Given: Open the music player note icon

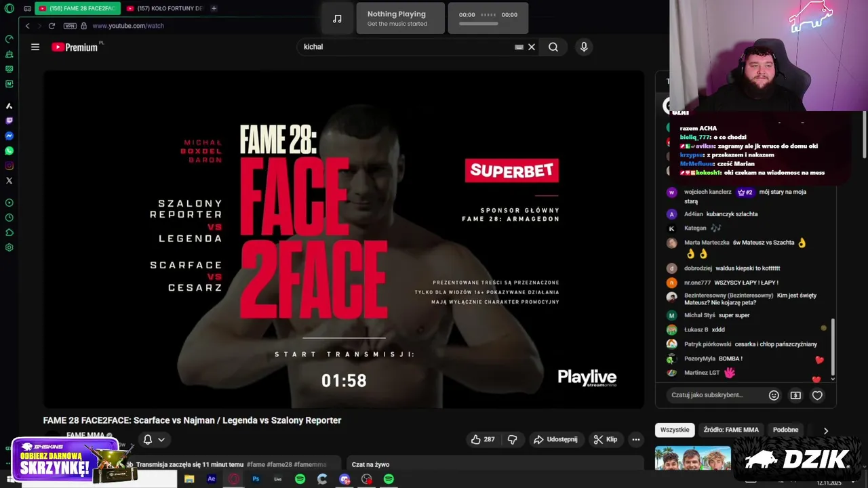Looking at the screenshot, I should coord(337,18).
